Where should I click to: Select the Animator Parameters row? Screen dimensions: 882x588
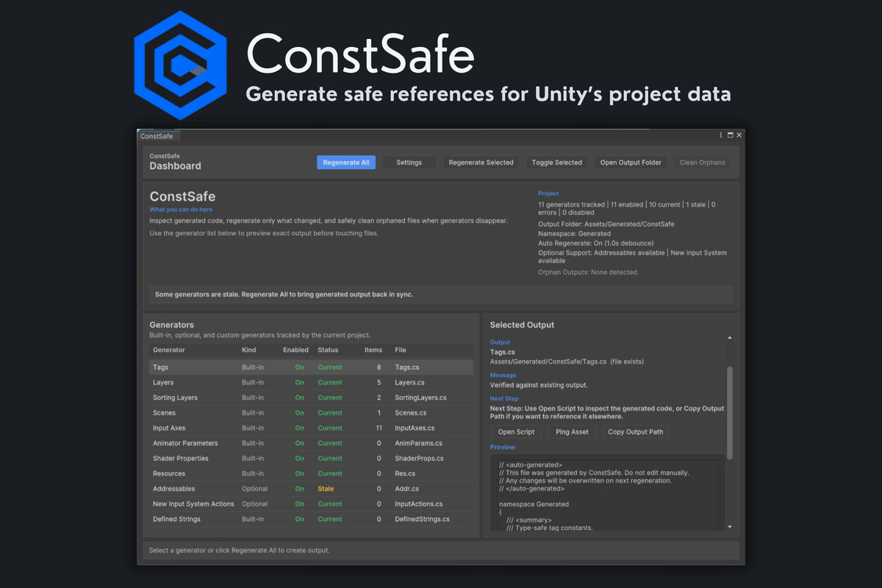click(x=311, y=443)
